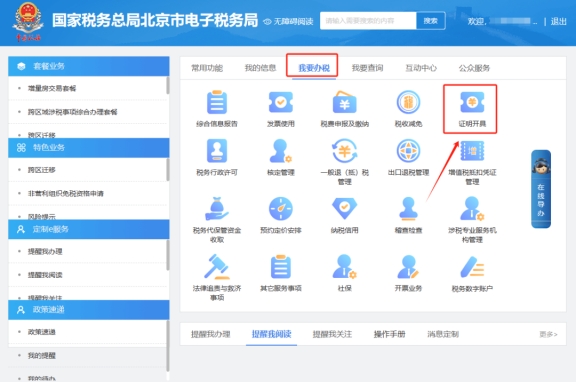Switch to 我要查询 tab
576x382 pixels.
(x=367, y=68)
